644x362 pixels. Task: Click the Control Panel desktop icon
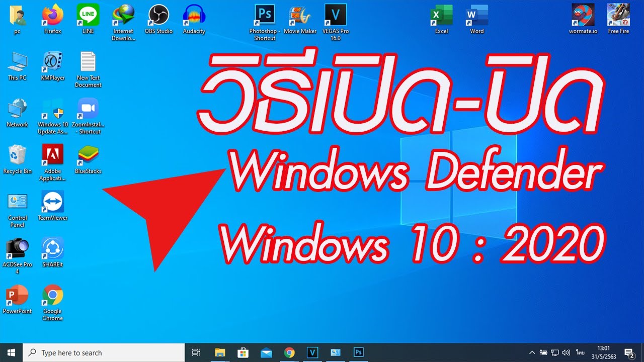[17, 210]
